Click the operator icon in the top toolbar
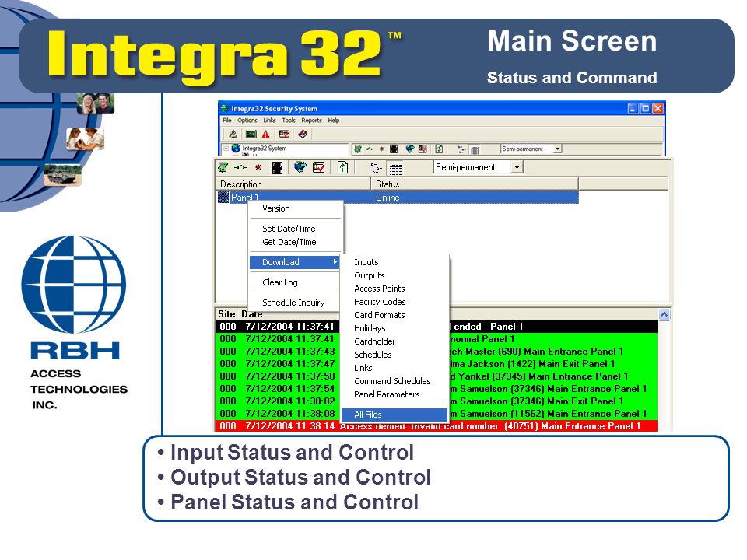Image resolution: width=747 pixels, height=560 pixels. click(x=233, y=135)
